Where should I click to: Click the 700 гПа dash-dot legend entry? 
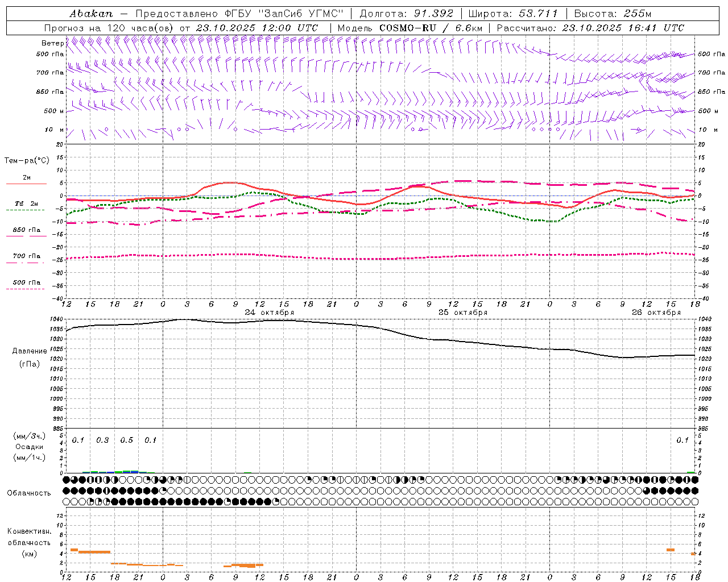(26, 258)
